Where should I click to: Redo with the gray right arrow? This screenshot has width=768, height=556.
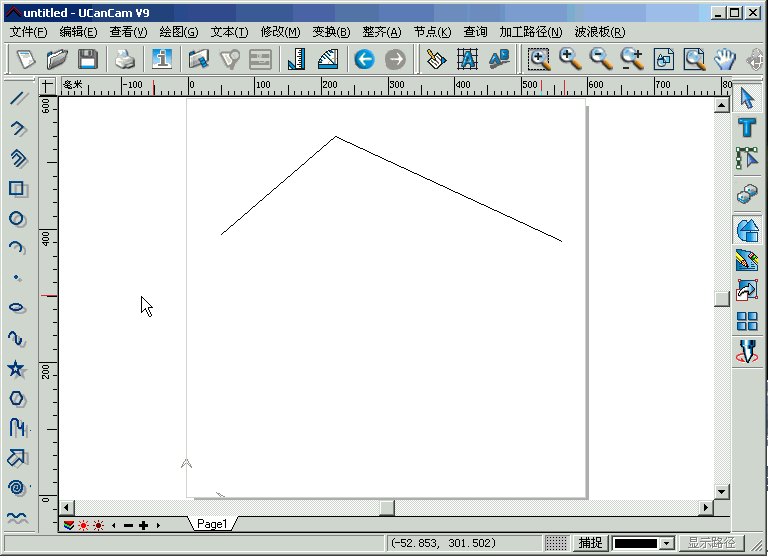395,59
